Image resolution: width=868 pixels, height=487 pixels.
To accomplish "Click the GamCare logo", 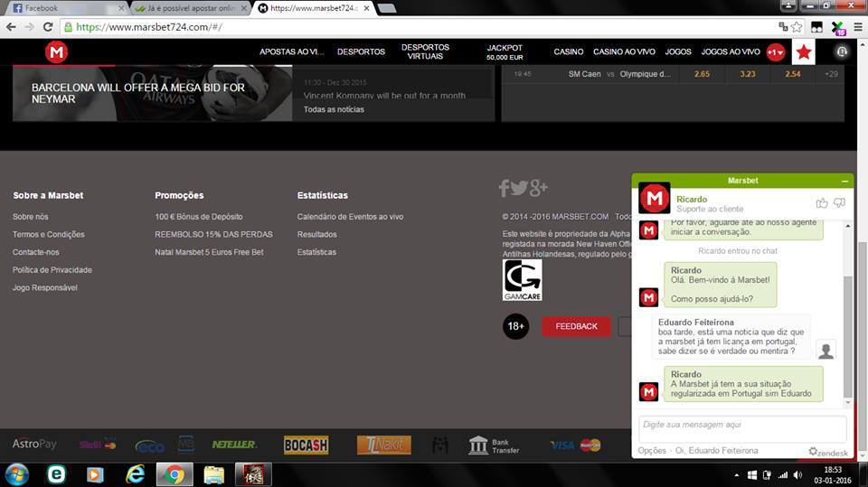I will 522,281.
